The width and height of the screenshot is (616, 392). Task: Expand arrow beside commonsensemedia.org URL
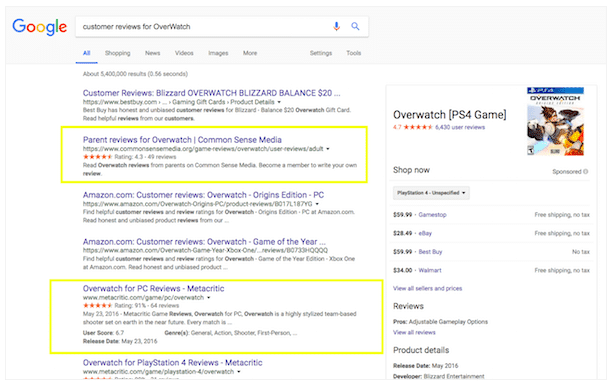point(328,149)
